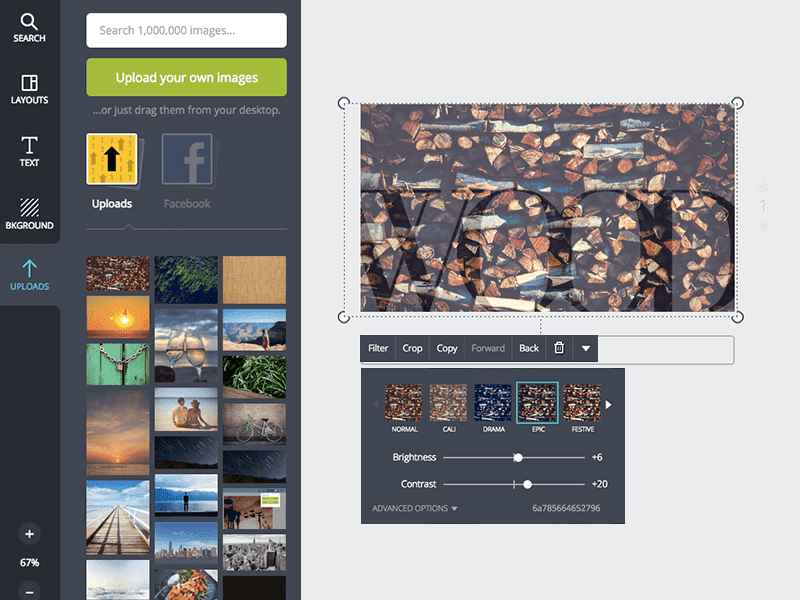
Task: Reveal more filters with the right chevron
Action: (x=608, y=404)
